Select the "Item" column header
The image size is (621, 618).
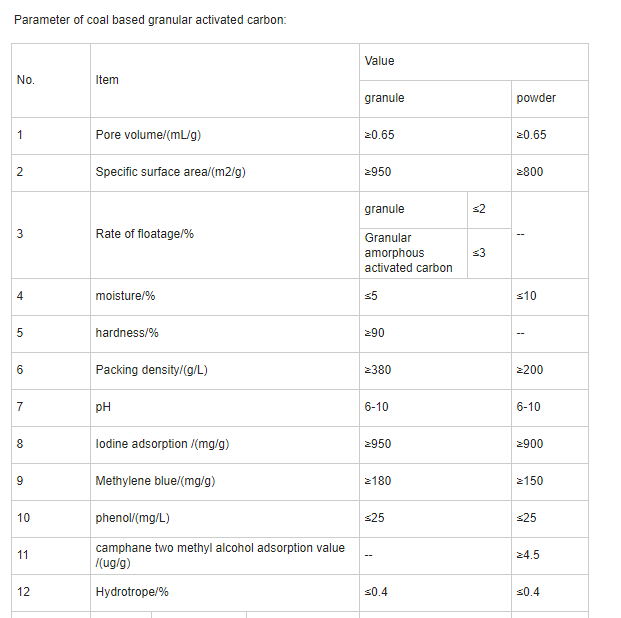107,80
